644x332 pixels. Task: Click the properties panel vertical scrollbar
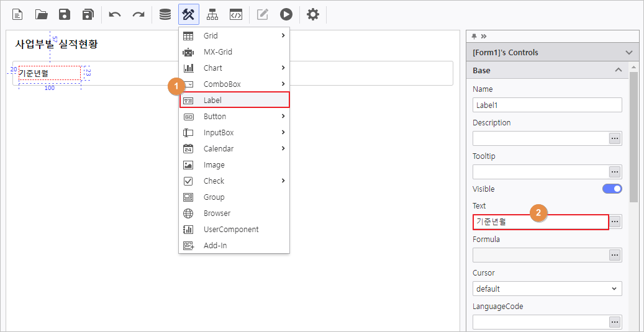[x=633, y=137]
